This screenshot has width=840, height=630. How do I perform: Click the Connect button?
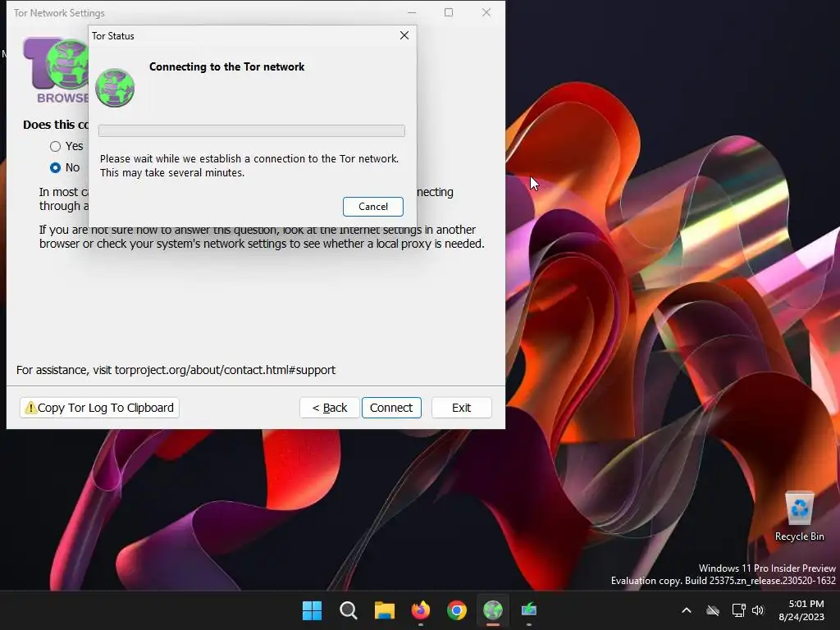(391, 408)
